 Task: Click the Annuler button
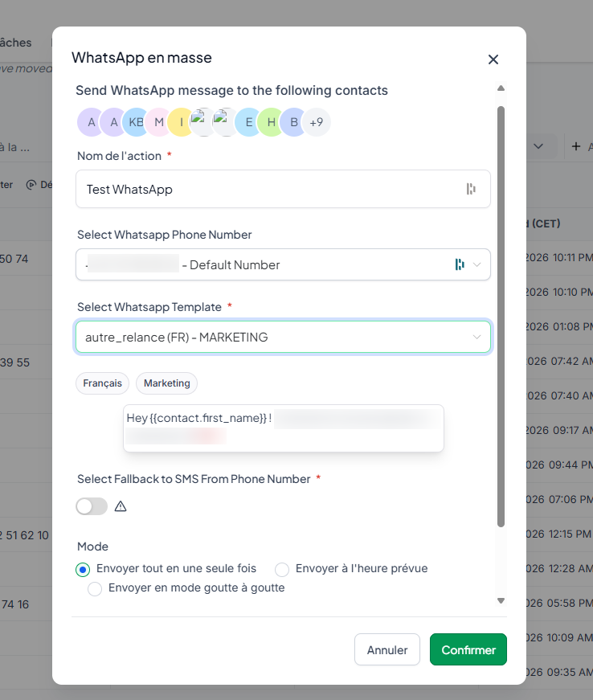(x=386, y=649)
